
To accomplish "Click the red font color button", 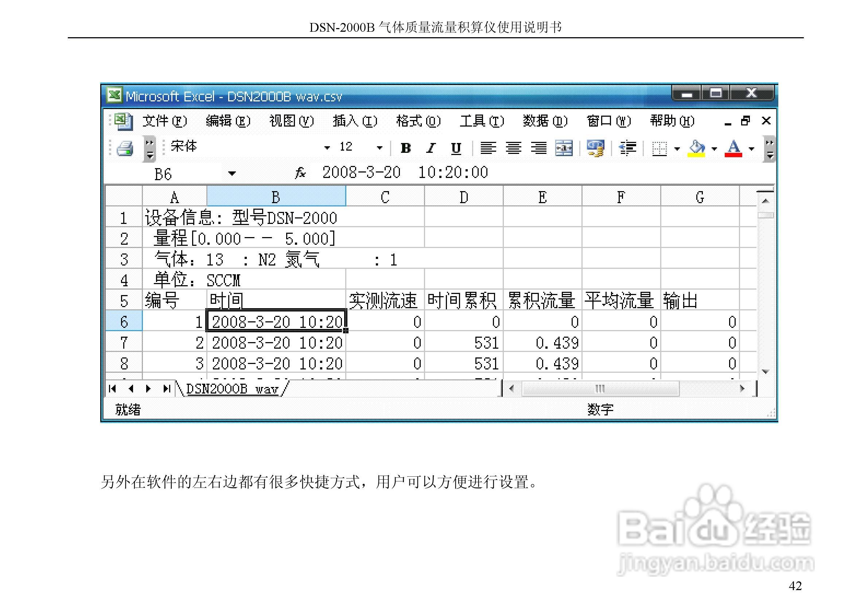I will coord(733,148).
